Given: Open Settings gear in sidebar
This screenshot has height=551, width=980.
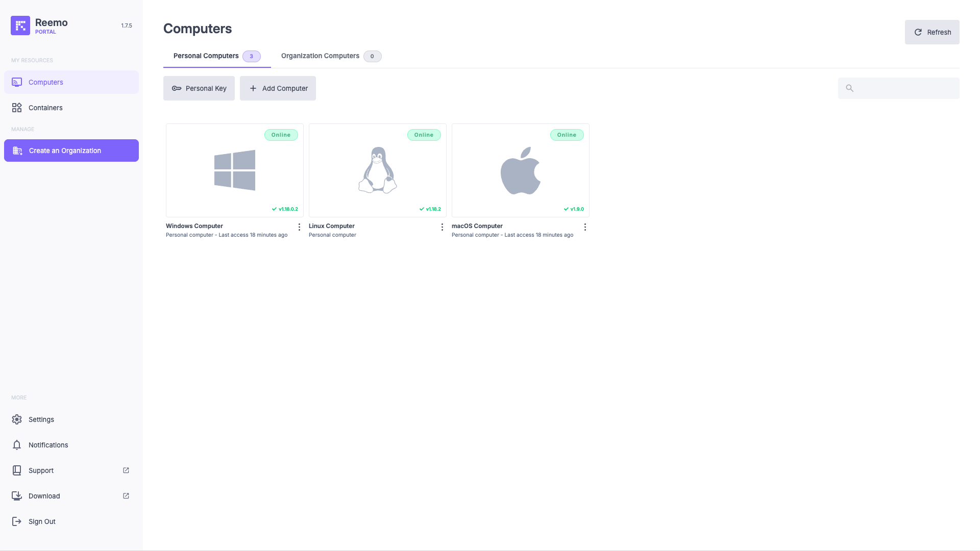Looking at the screenshot, I should (17, 419).
